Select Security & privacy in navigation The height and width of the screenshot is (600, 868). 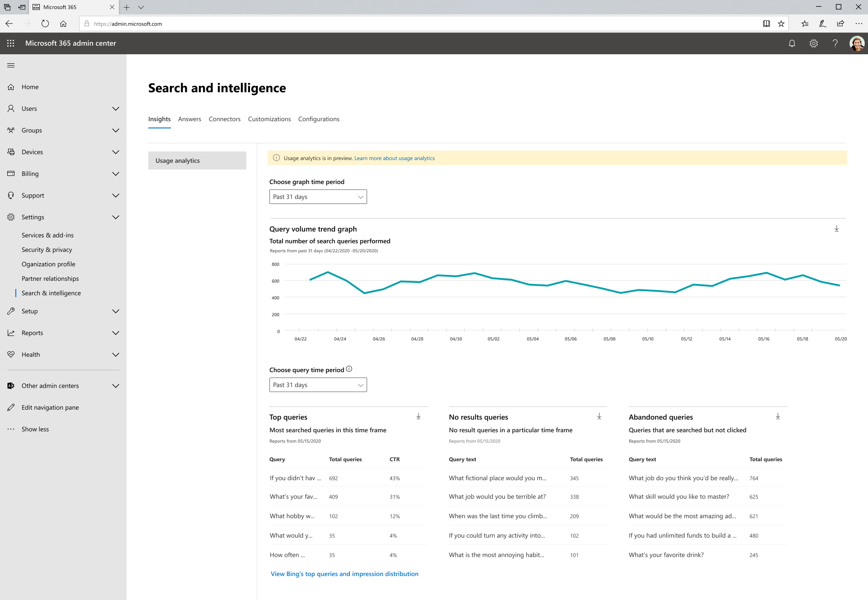pyautogui.click(x=47, y=250)
